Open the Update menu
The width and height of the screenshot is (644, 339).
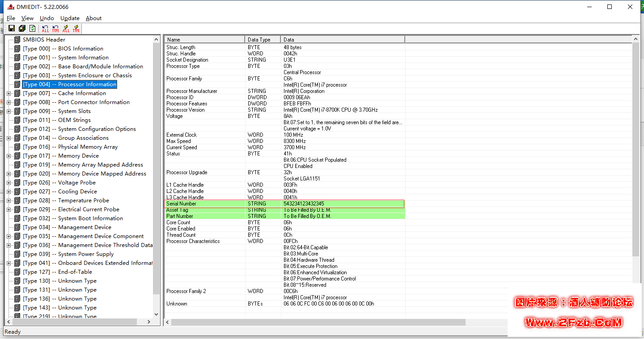pos(70,18)
